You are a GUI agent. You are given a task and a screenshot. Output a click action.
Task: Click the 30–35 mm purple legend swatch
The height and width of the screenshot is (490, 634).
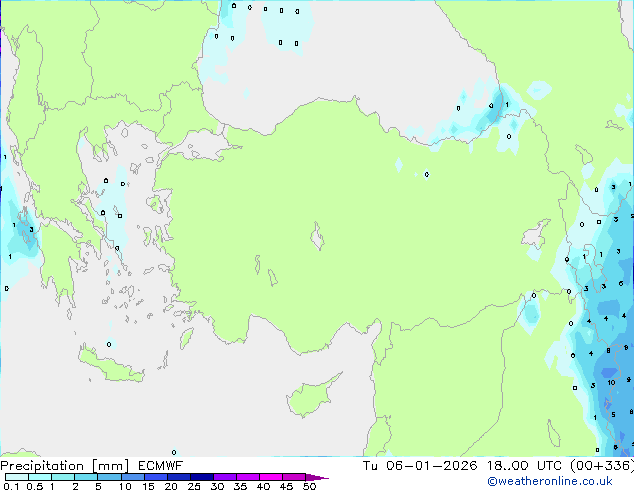coord(225,477)
